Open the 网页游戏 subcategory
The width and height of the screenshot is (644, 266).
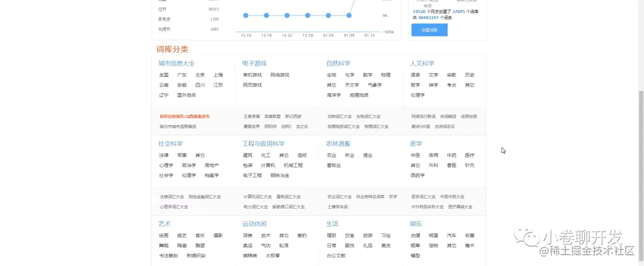pos(252,85)
